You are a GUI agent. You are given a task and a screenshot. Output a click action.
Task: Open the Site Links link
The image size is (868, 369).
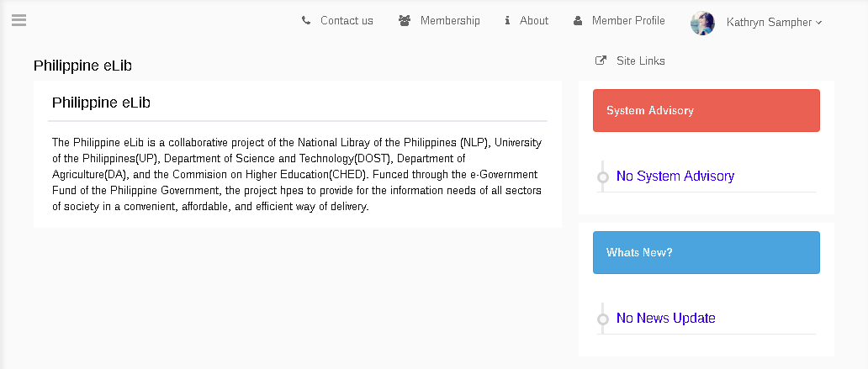pos(640,61)
